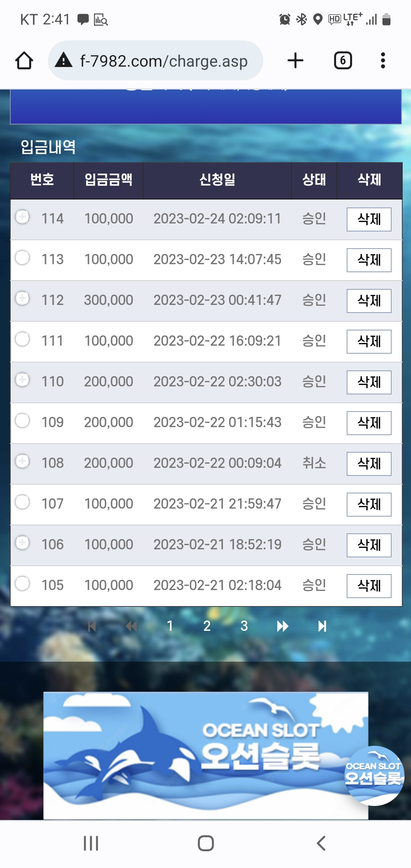411x868 pixels.
Task: Tap the floating Ocean Slot round badge
Action: (x=374, y=775)
